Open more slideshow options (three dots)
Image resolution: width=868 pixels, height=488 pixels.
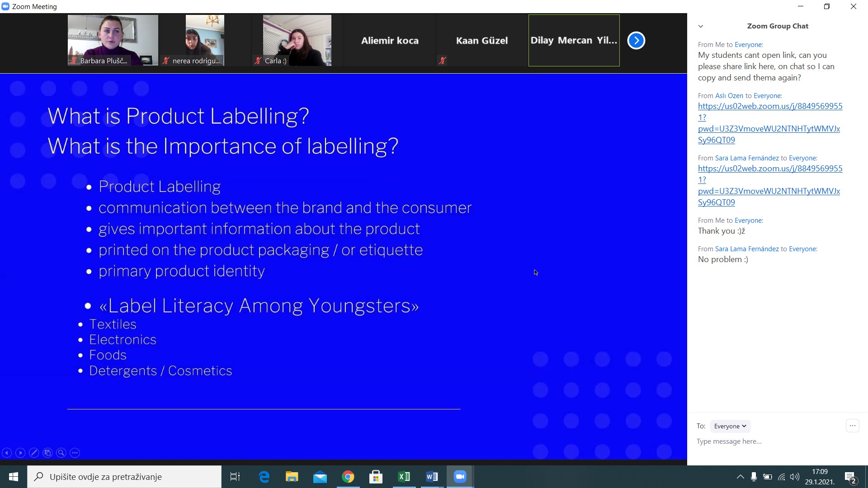pyautogui.click(x=75, y=452)
